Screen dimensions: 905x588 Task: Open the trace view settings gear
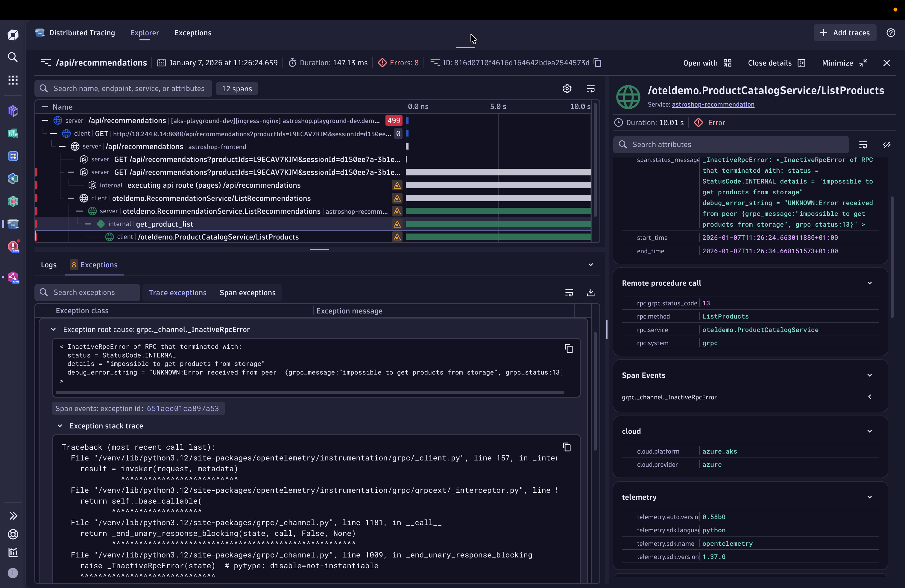(x=567, y=89)
